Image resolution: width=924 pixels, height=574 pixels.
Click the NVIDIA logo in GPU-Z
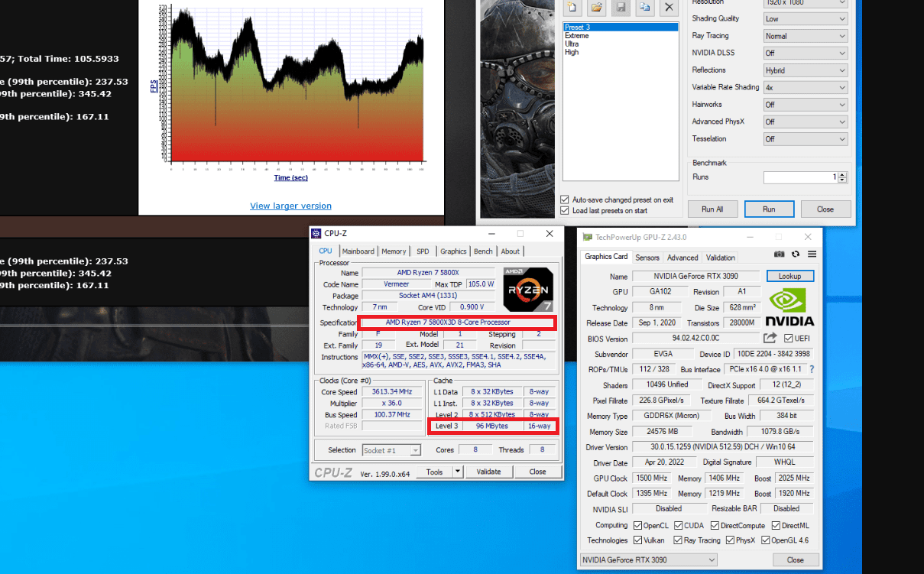pos(789,306)
